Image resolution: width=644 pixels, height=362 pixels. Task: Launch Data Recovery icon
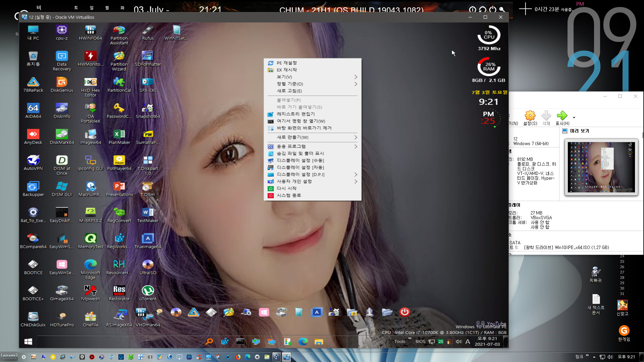click(62, 61)
